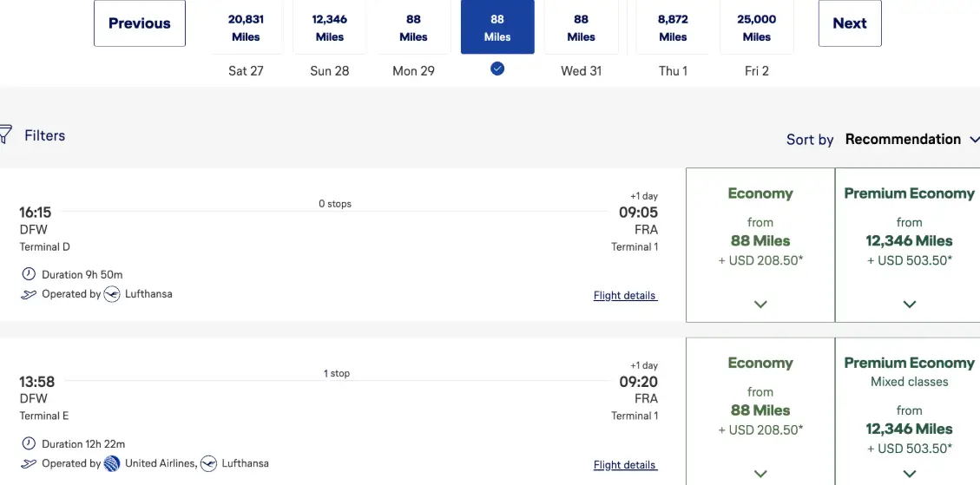Expand the first flight's Economy fare chevron

760,304
